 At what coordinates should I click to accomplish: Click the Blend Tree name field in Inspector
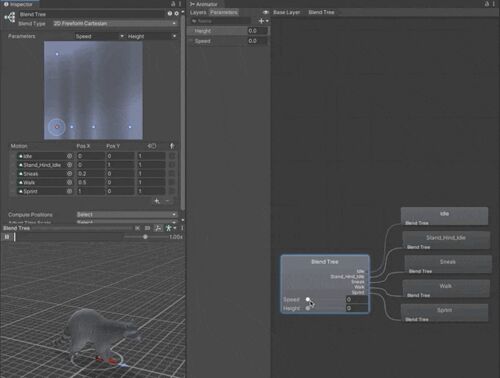point(91,14)
